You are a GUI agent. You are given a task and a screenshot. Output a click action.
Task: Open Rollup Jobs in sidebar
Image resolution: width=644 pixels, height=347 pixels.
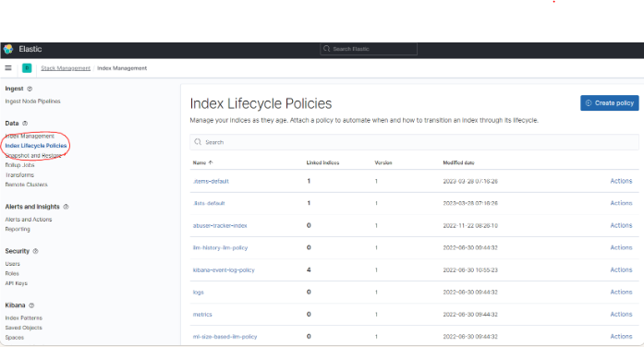[x=19, y=165]
